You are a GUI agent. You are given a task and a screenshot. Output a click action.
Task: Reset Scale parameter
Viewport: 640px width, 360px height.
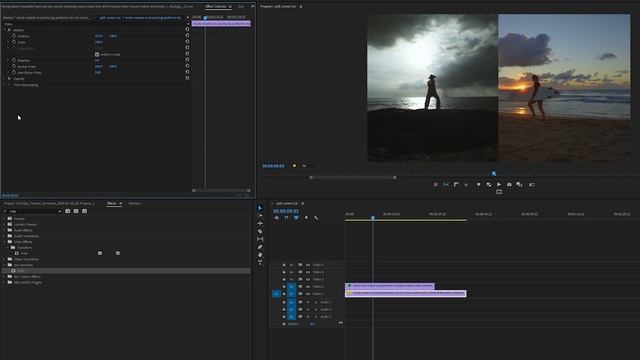tap(187, 42)
